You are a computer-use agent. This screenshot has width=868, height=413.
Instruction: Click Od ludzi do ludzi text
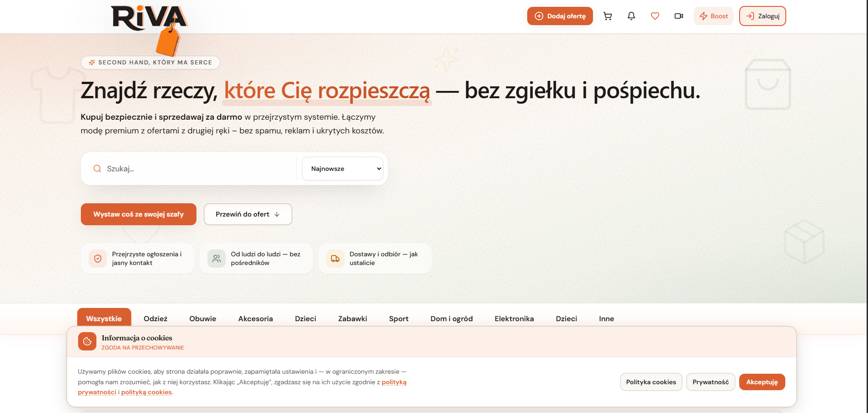(265, 259)
